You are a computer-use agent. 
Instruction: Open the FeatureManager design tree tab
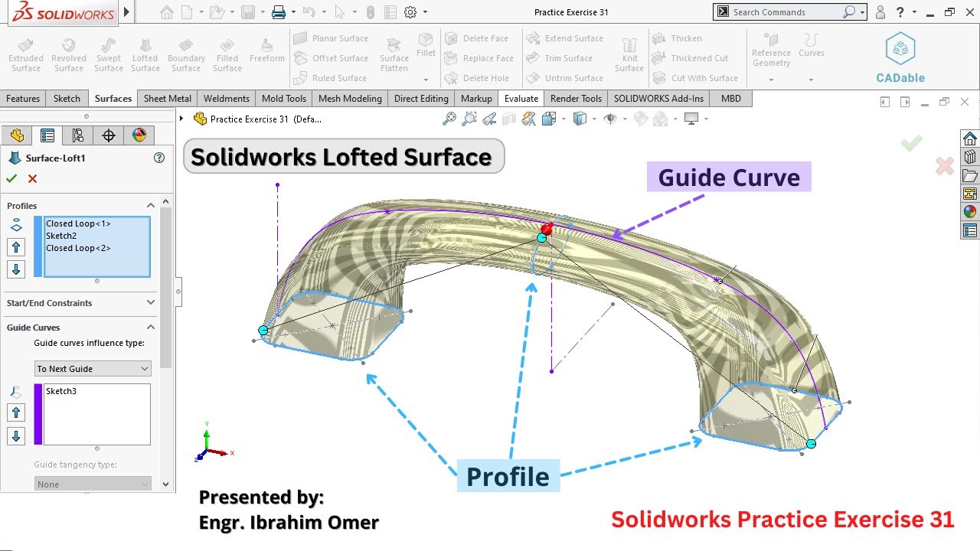pos(17,135)
